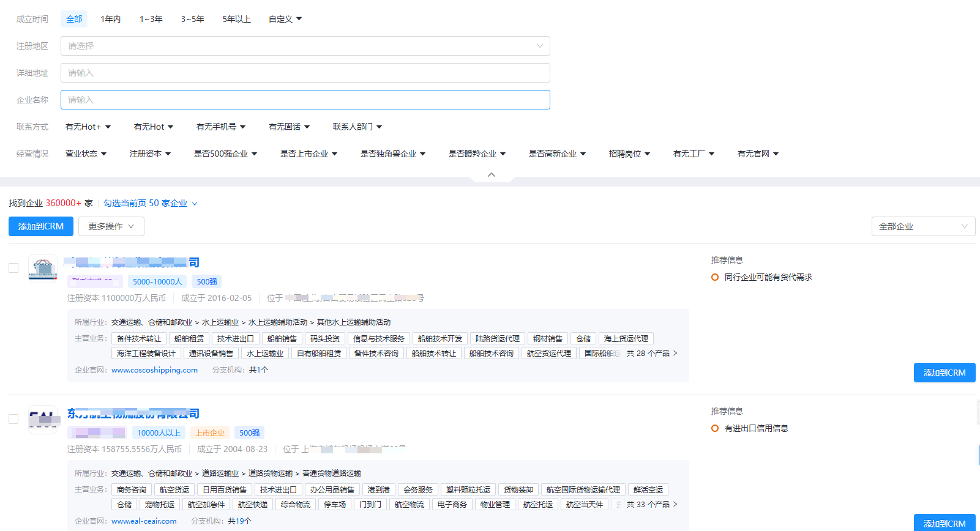Viewport: 980px width, 531px height.
Task: Open the 营业状态 filter dropdown
Action: point(86,154)
